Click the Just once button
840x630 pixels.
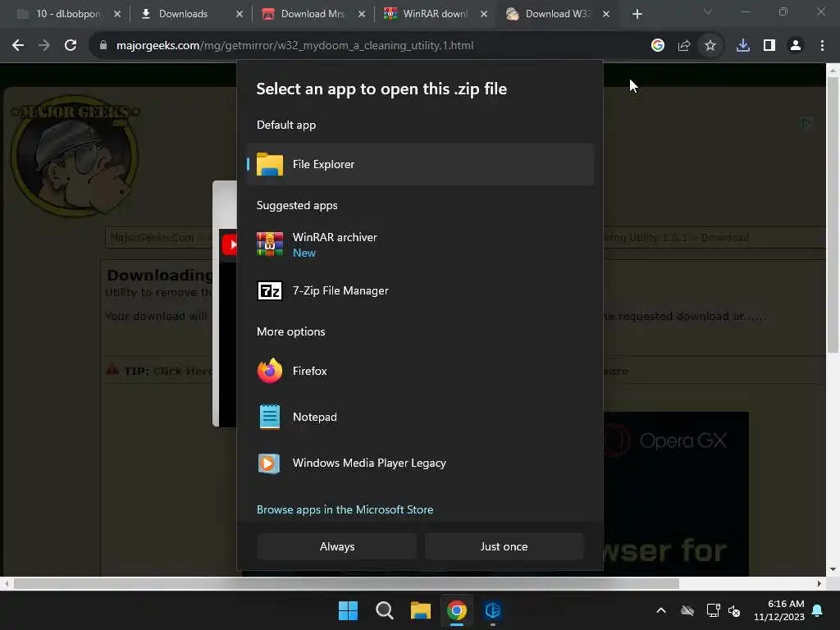tap(504, 546)
